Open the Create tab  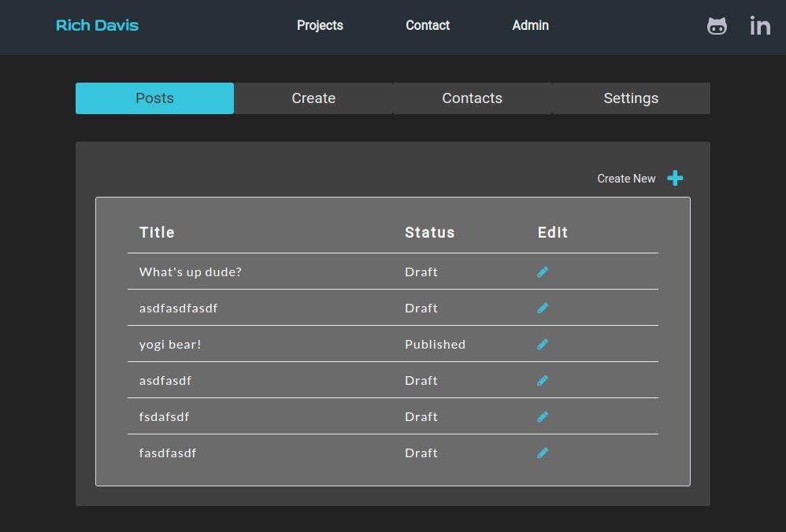pos(313,98)
